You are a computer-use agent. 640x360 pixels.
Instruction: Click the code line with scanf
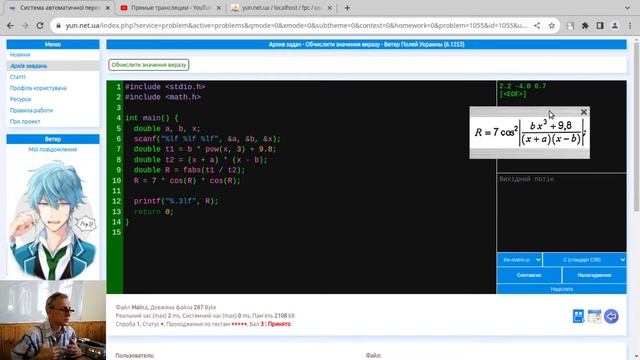pyautogui.click(x=207, y=139)
